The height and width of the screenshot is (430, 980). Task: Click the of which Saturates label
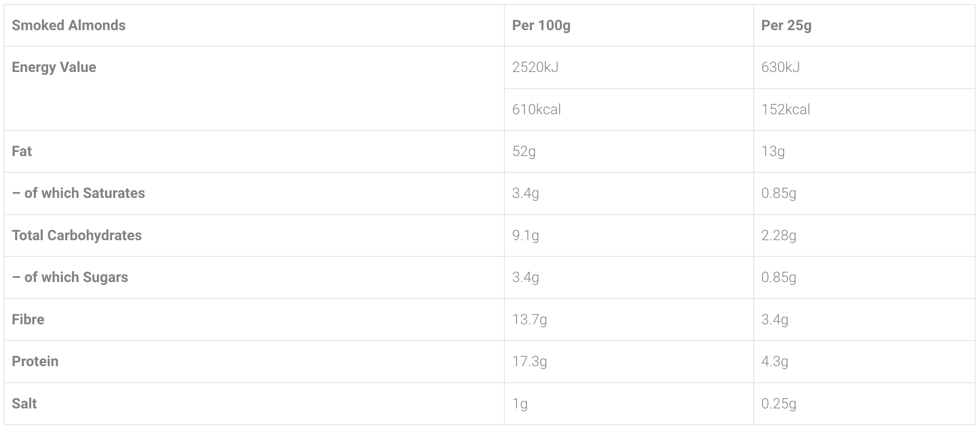tap(78, 193)
